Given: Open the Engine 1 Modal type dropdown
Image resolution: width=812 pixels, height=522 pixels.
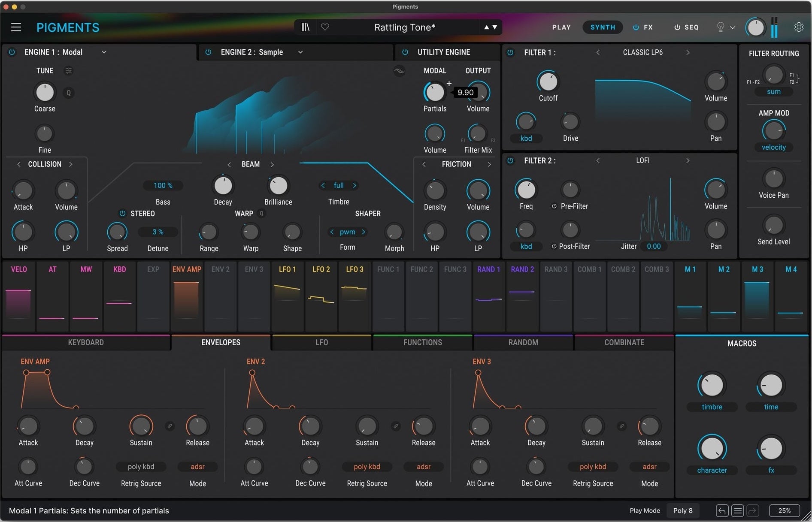Looking at the screenshot, I should coord(104,52).
